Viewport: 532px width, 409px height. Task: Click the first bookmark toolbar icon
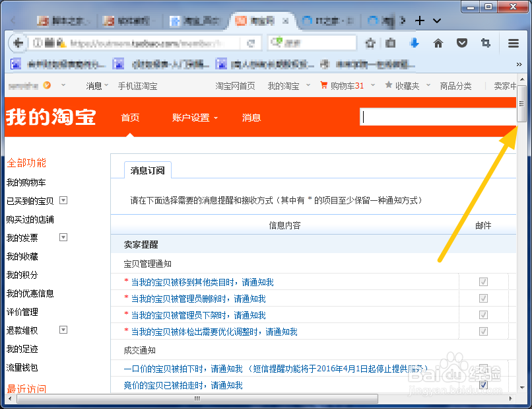tap(16, 64)
